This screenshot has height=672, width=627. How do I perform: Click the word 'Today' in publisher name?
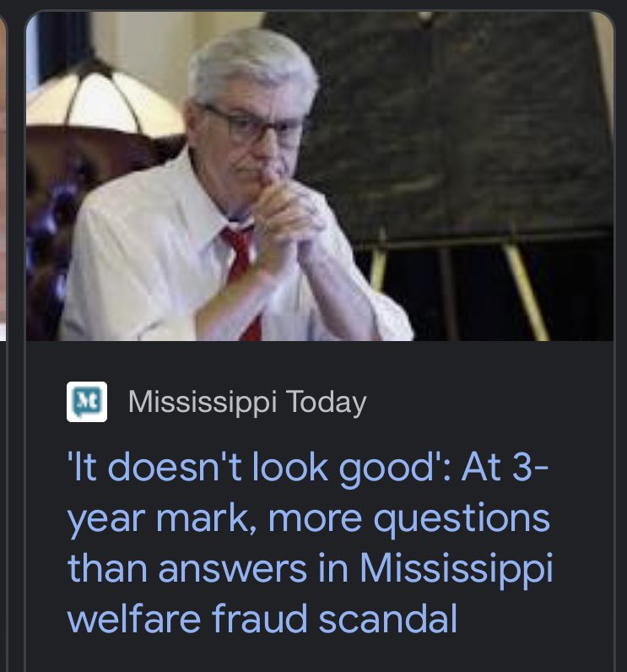click(327, 402)
